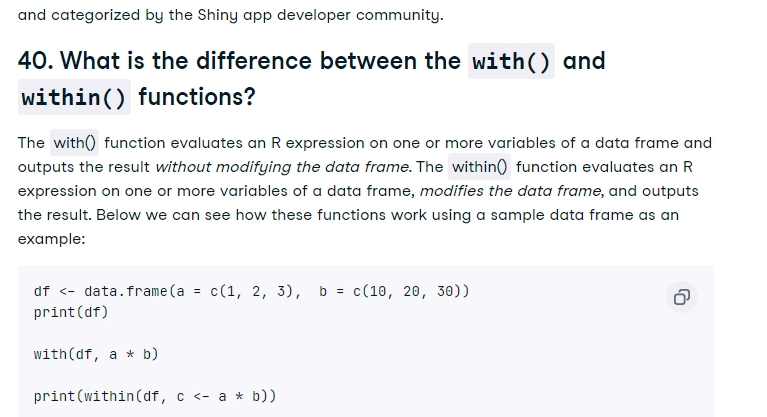Click the within() code tag in the heading
This screenshot has width=767, height=417.
[74, 97]
